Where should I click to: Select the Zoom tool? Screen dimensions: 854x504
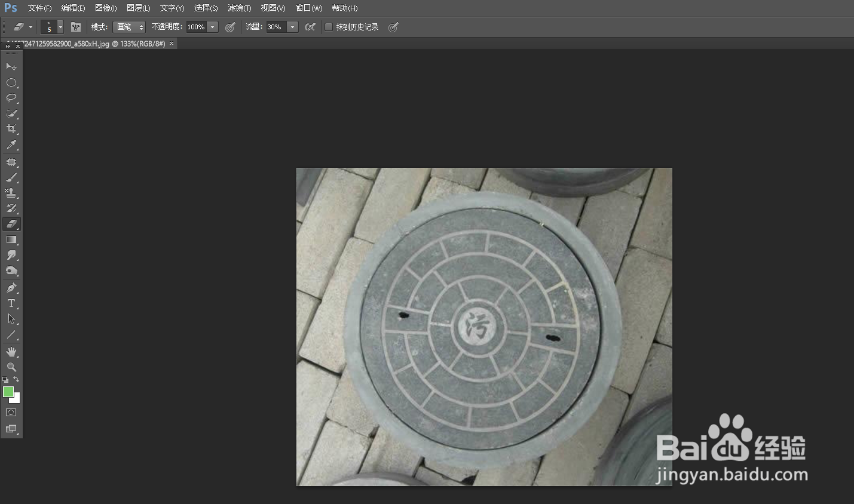pos(11,367)
